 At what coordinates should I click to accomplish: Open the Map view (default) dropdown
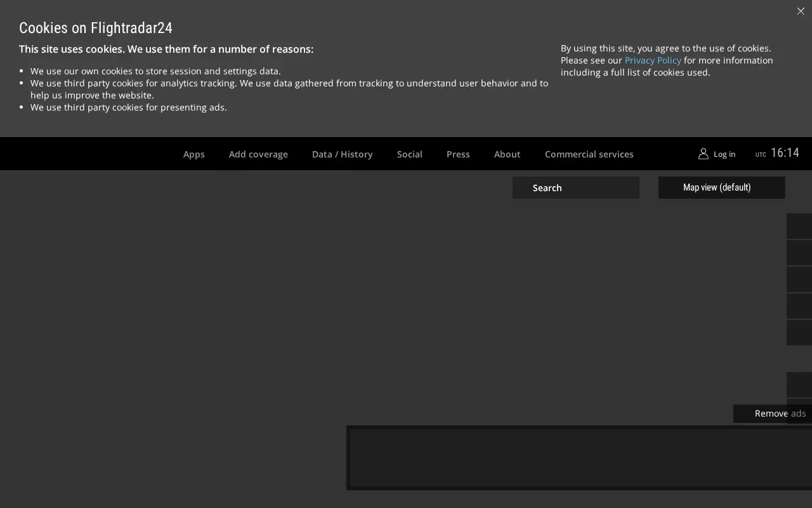(722, 188)
